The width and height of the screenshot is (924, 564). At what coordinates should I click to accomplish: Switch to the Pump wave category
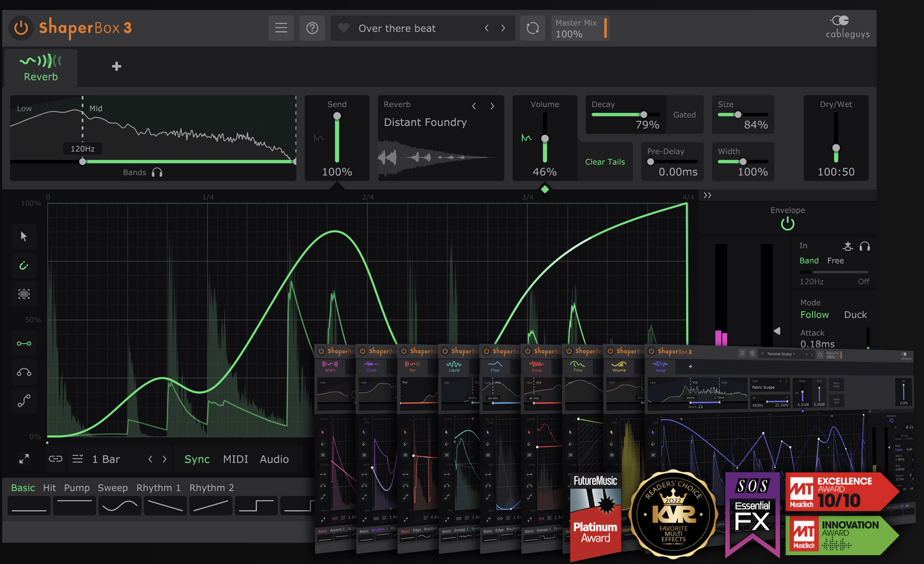pyautogui.click(x=77, y=488)
